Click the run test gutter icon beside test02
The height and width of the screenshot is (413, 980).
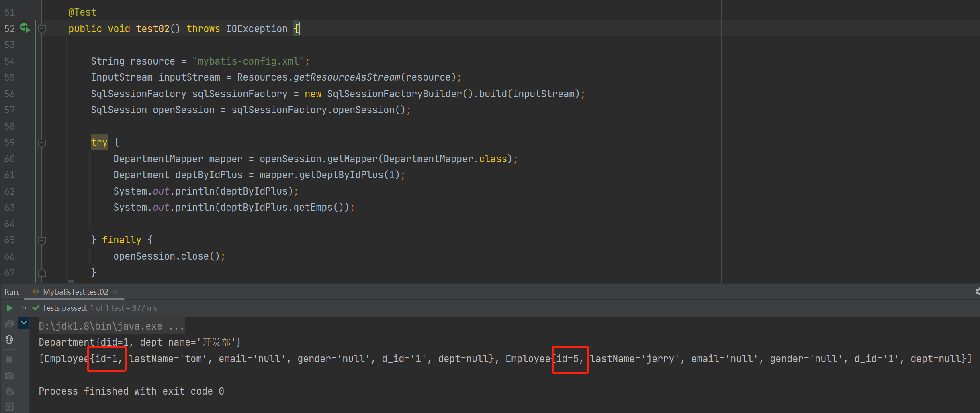click(x=25, y=28)
